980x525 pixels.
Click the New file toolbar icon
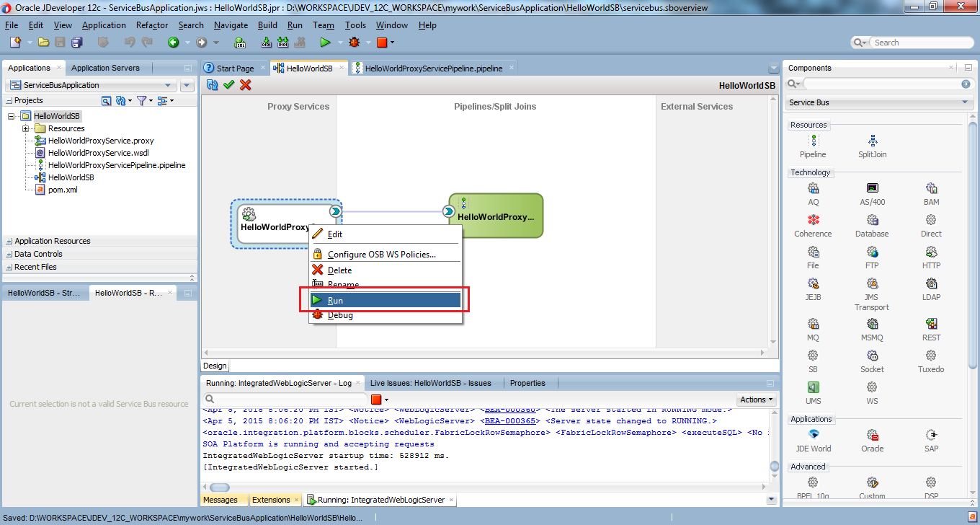pyautogui.click(x=14, y=43)
